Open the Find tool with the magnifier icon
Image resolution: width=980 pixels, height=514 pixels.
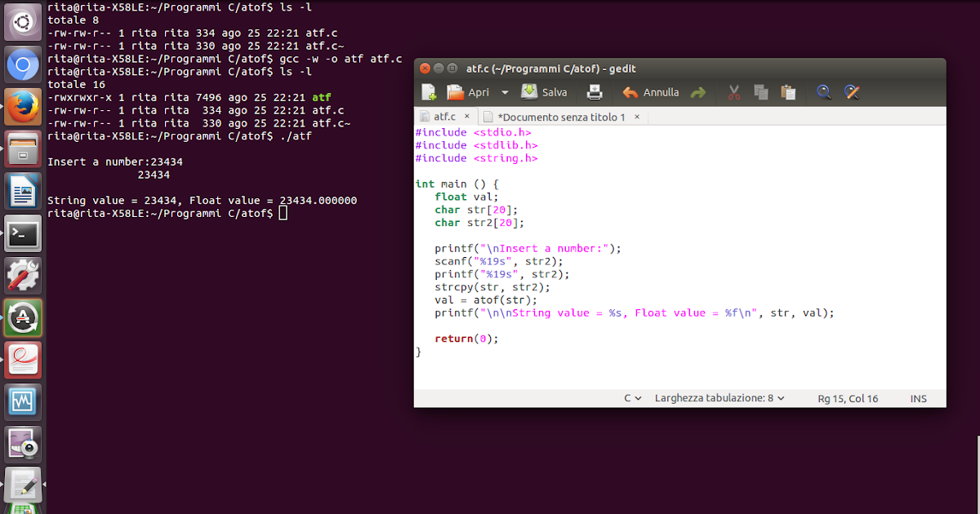point(826,91)
